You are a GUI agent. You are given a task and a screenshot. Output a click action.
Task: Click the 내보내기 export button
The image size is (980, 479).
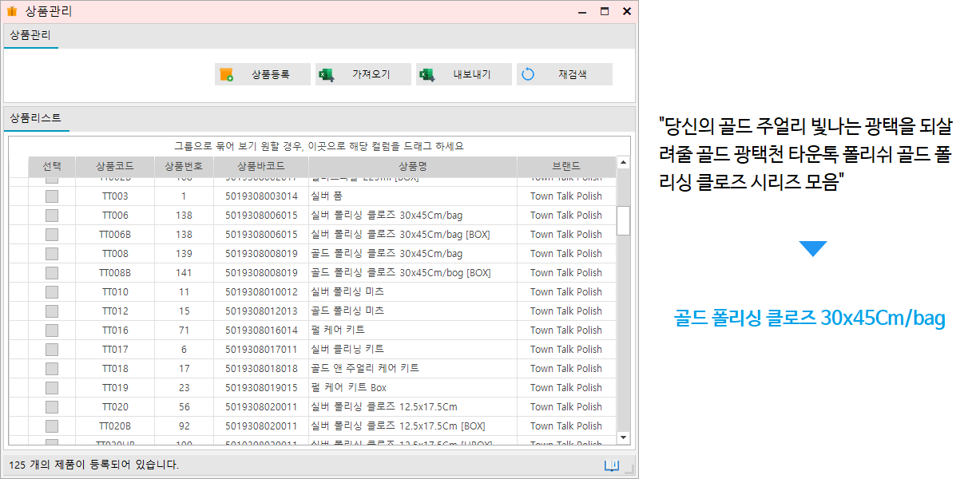tap(464, 74)
